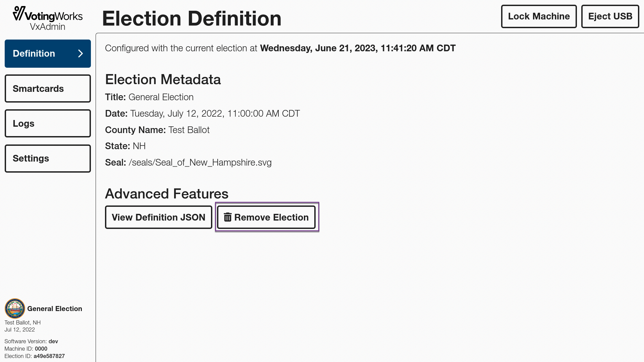
Task: Click the Election Metadata heading
Action: coord(163,79)
